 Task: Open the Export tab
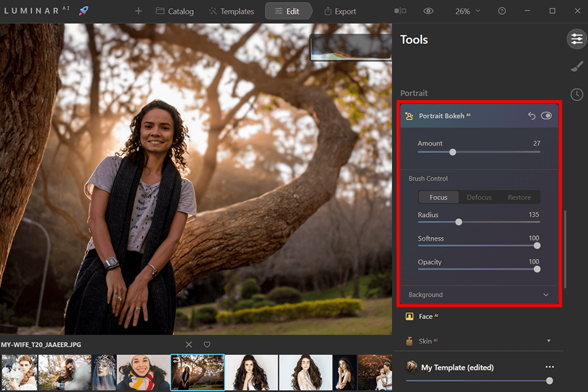coord(340,11)
